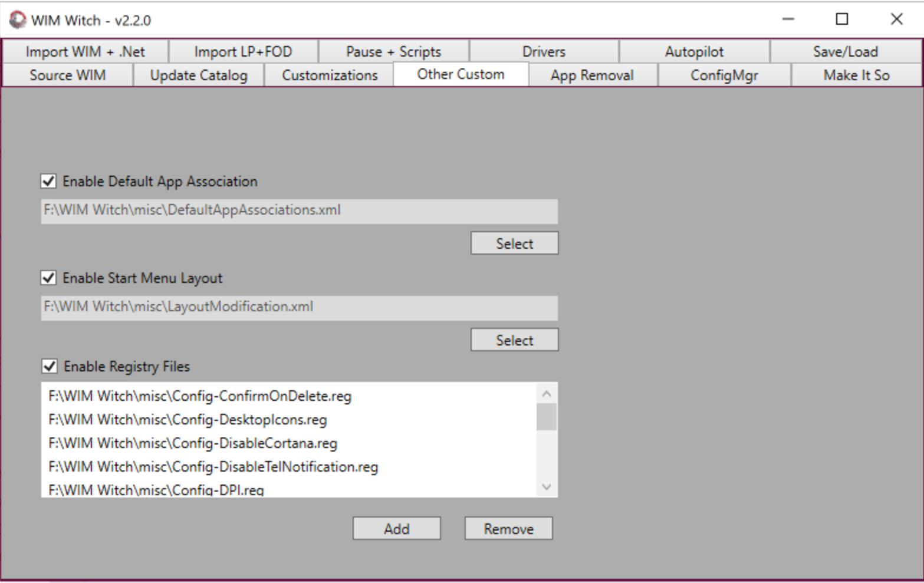924x583 pixels.
Task: Disable the Enable Registry Files checkbox
Action: click(x=50, y=367)
